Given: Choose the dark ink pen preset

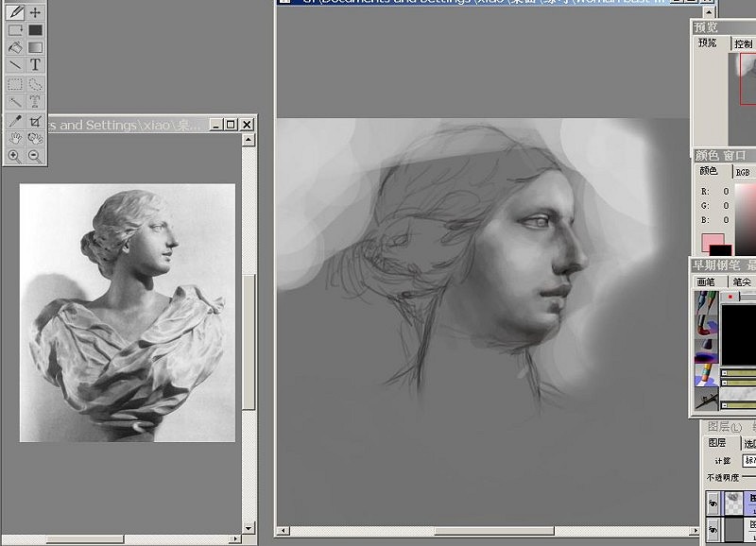Looking at the screenshot, I should [706, 399].
